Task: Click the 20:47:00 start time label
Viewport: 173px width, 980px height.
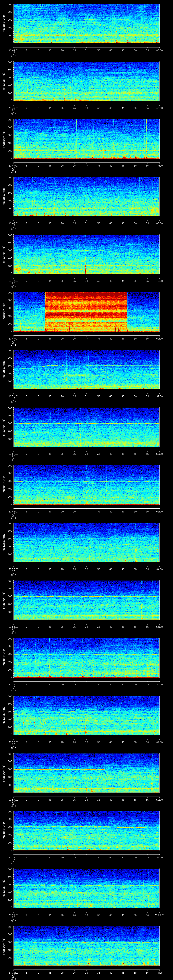Action: coord(13,223)
